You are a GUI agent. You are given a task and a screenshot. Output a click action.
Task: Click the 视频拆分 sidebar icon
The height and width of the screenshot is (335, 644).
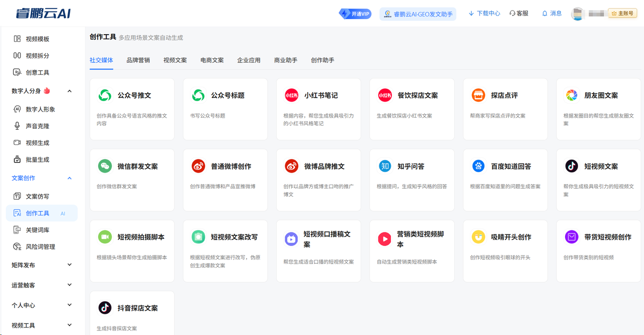17,56
